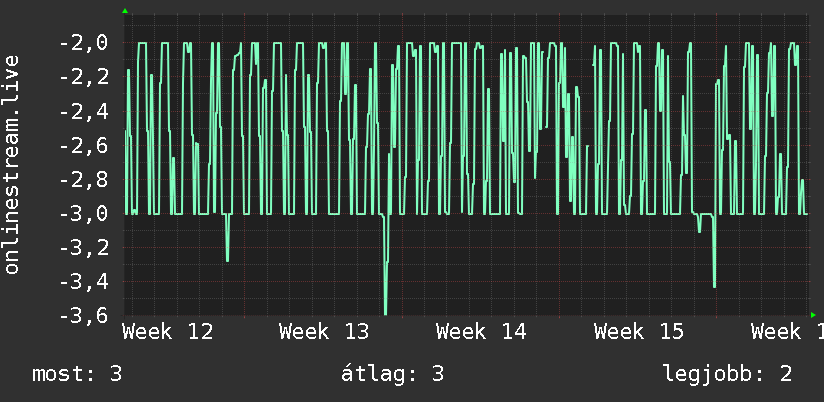The image size is (824, 402).
Task: Click the -3,6 y-axis label
Action: [x=84, y=316]
